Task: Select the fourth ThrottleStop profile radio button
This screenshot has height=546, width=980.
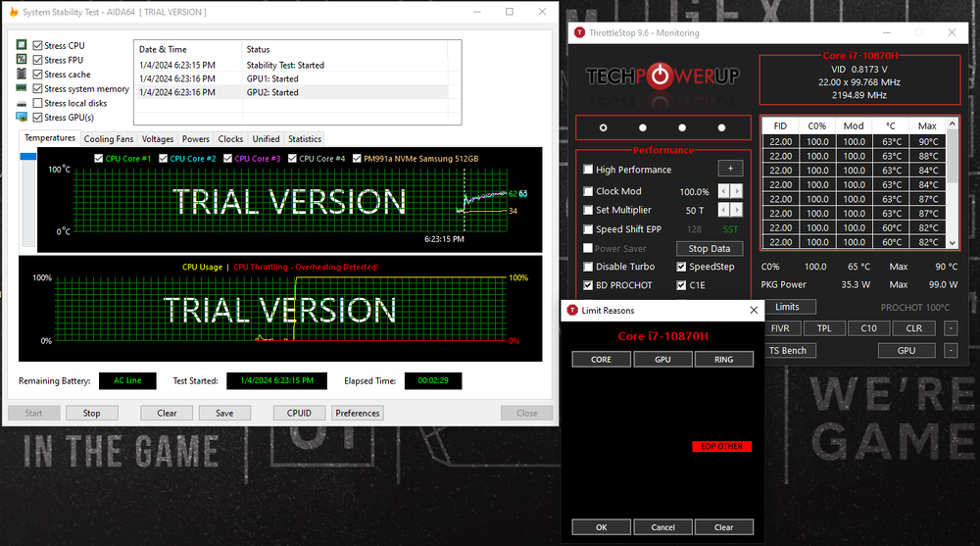Action: tap(721, 127)
